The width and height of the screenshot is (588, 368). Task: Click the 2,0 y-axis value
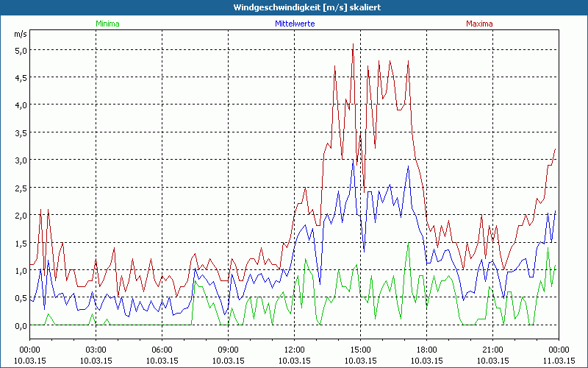tap(21, 215)
